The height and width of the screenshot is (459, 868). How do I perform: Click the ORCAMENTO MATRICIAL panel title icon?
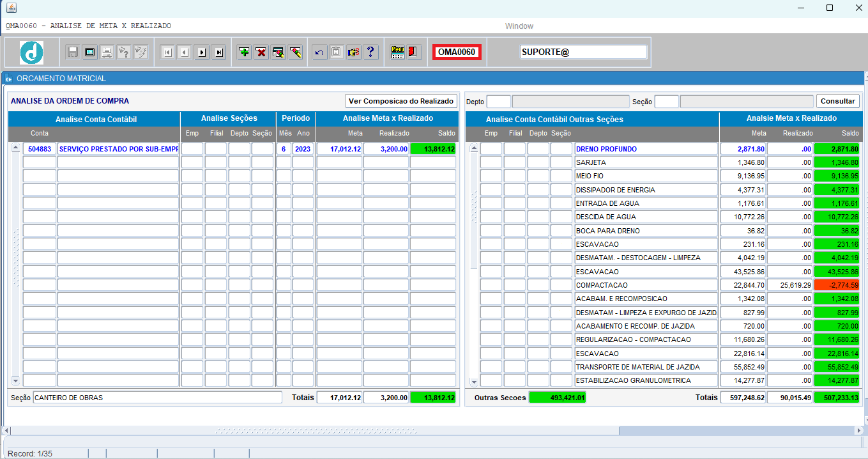click(9, 79)
